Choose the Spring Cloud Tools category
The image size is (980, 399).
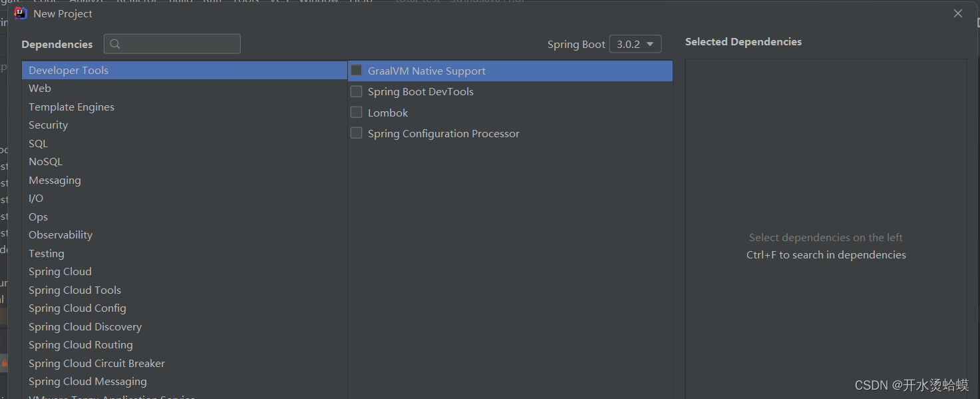click(x=184, y=290)
